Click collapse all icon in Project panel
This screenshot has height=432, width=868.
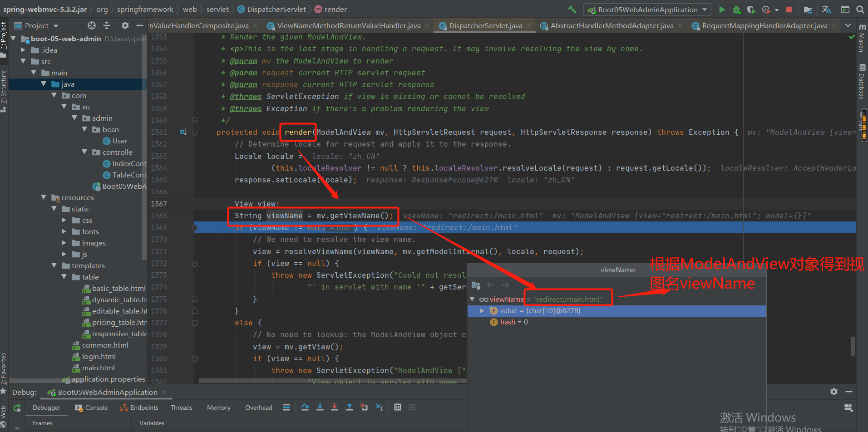[107, 25]
